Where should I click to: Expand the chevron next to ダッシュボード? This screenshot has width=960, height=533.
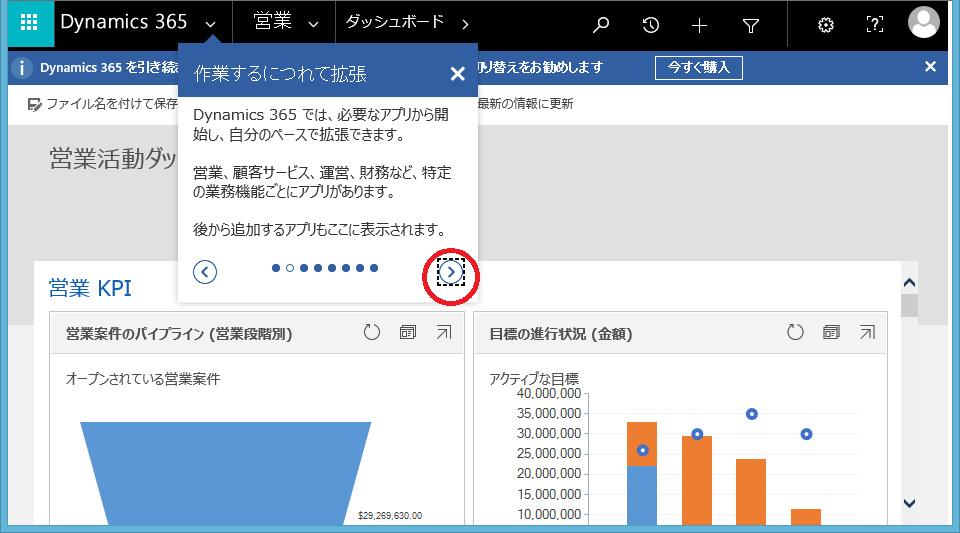point(465,24)
